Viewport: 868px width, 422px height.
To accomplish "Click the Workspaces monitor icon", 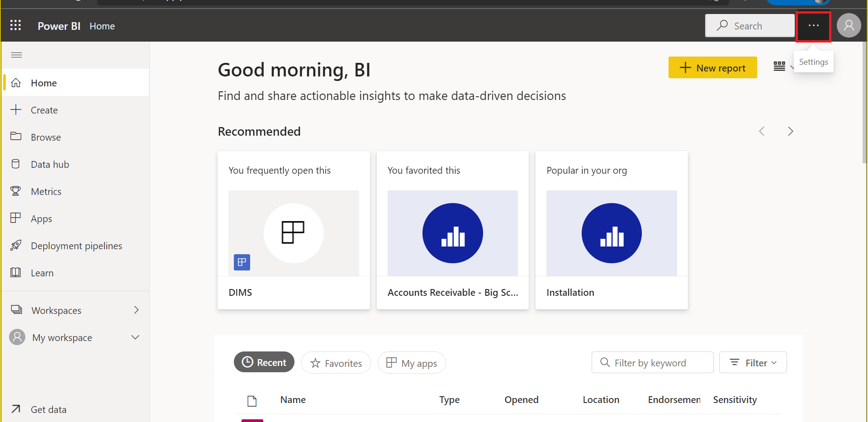I will [x=16, y=310].
